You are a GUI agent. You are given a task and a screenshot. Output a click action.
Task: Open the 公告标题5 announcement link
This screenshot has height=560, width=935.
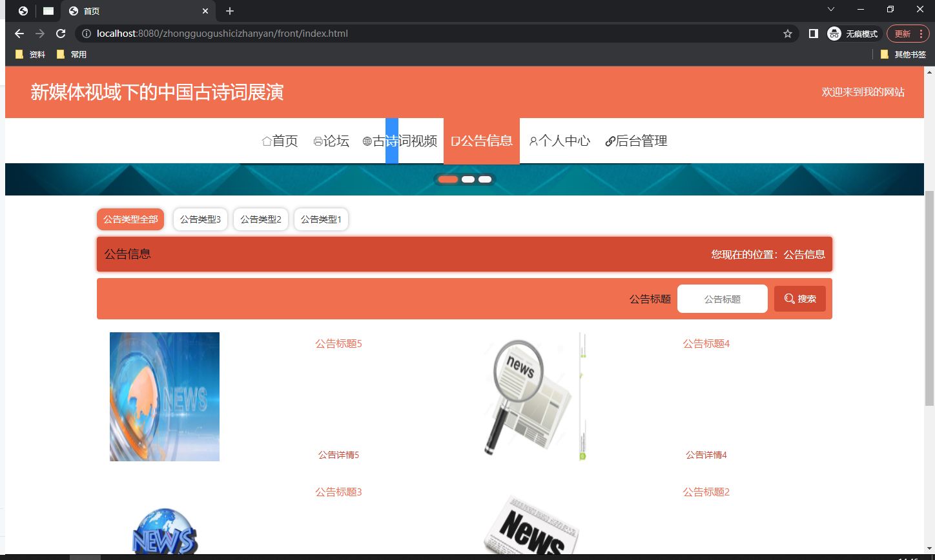coord(337,343)
